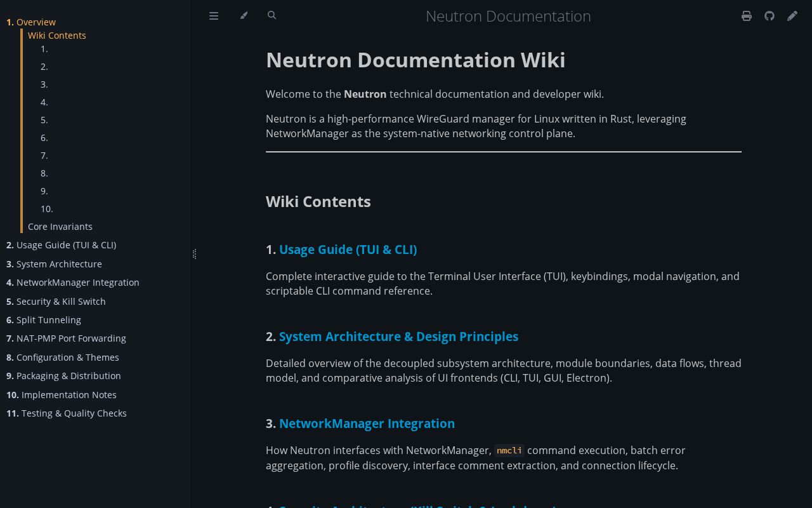This screenshot has width=812, height=508.
Task: Follow the Usage Guide (TUI & CLI) heading link
Action: click(x=348, y=250)
